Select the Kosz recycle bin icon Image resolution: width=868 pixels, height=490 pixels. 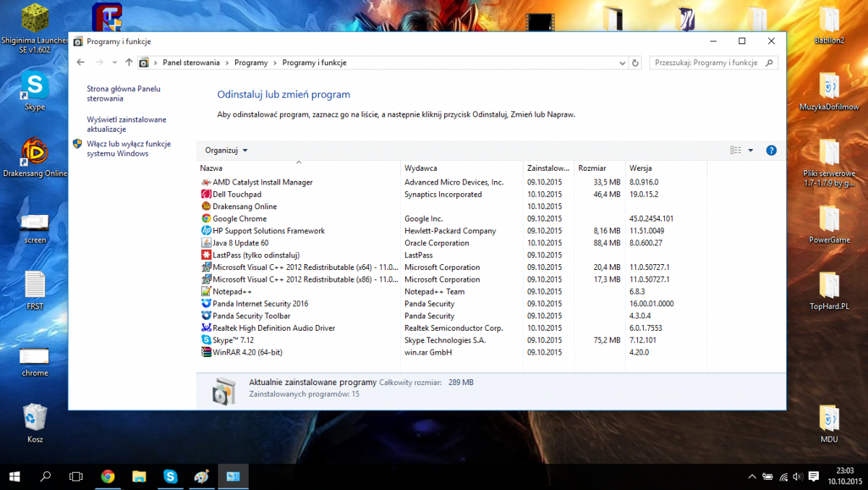(x=35, y=423)
